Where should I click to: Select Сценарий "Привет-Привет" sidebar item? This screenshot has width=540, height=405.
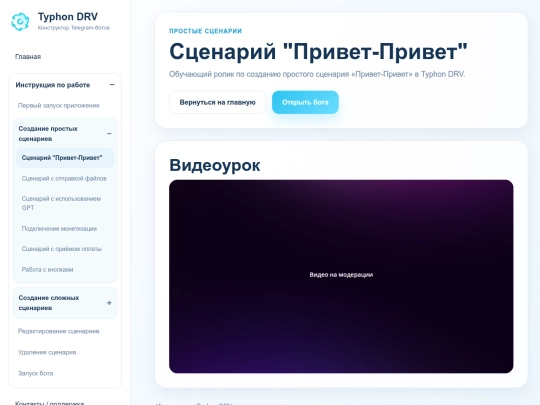tap(65, 158)
